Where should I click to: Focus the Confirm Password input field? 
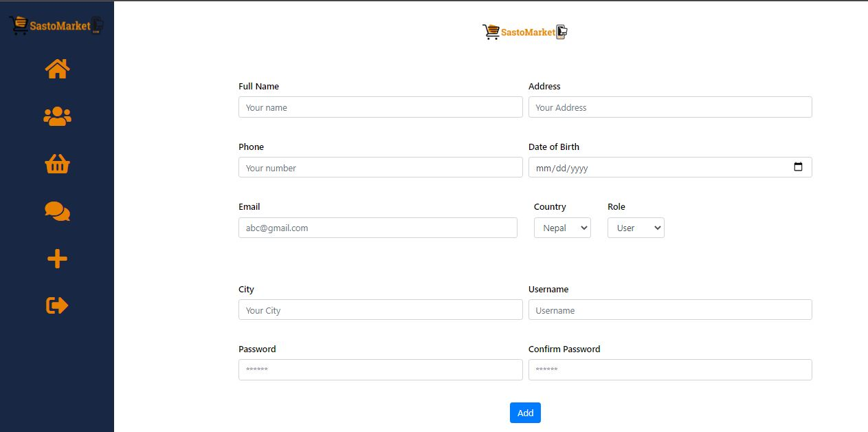[x=670, y=369]
